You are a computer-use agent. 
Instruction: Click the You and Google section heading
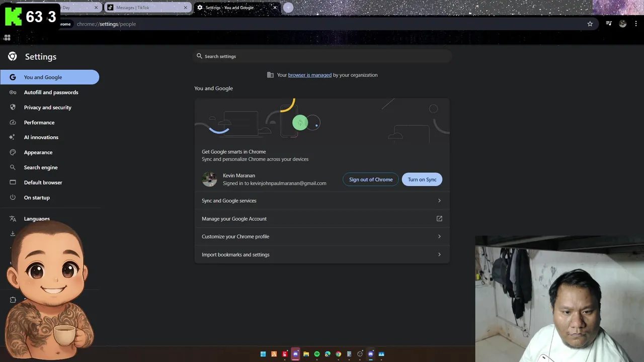point(214,88)
